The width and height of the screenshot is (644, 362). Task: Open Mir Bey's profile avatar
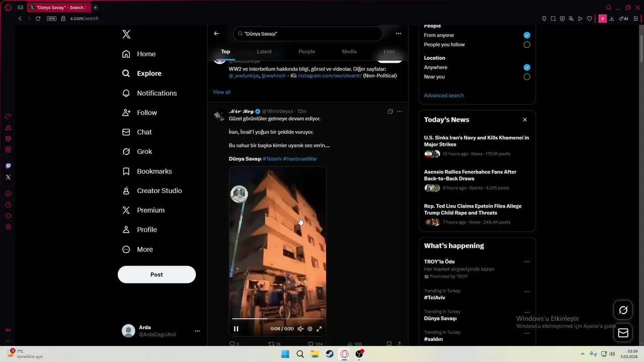(219, 116)
